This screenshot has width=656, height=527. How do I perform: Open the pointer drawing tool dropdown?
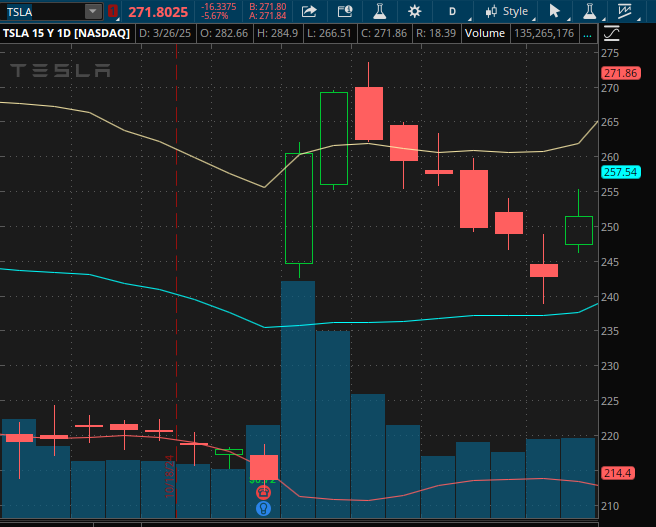(x=555, y=11)
